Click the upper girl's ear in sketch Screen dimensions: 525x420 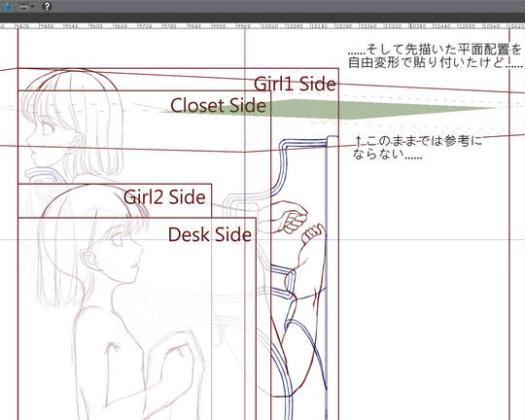tap(78, 141)
